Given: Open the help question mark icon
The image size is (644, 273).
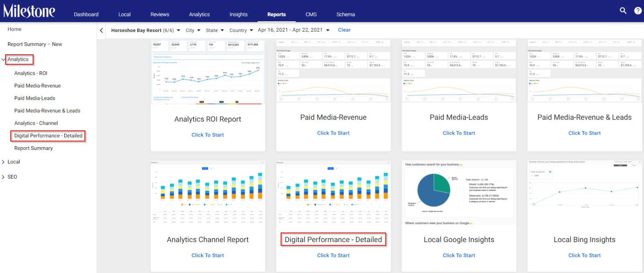Looking at the screenshot, I should tap(638, 11).
